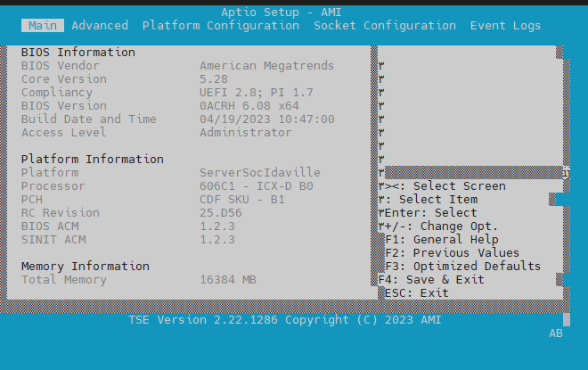Click the Build Date and Time row

click(88, 119)
